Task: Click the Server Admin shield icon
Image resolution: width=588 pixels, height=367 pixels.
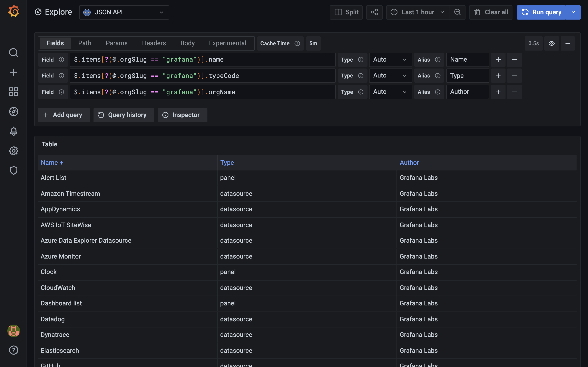Action: (14, 170)
